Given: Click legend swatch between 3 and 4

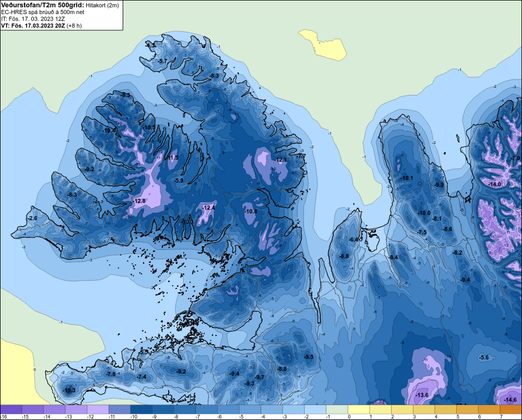Looking at the screenshot, I should (x=424, y=410).
